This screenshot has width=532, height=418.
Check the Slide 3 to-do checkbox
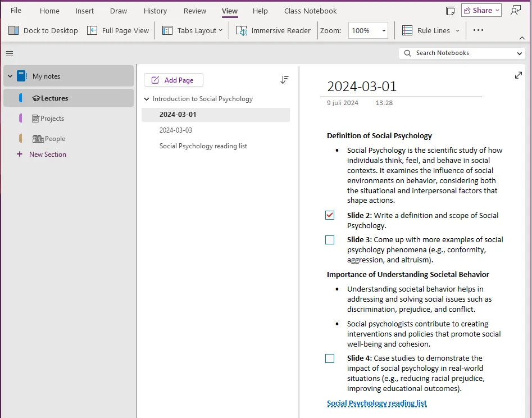[x=330, y=240]
